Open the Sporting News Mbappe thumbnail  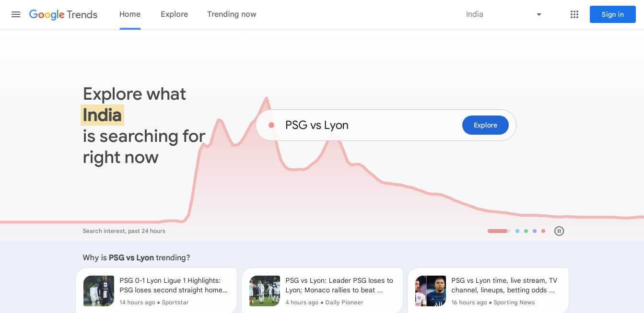(x=431, y=291)
